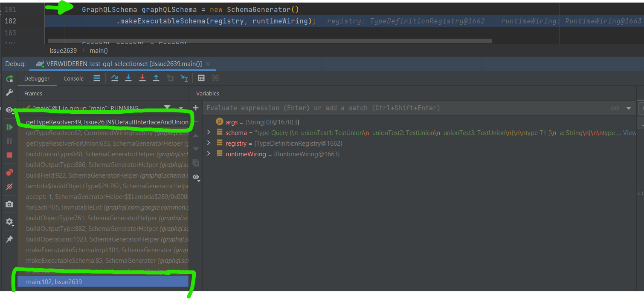Viewport: 644px width, 299px height.
Task: Expand the registry variable
Action: [209, 143]
